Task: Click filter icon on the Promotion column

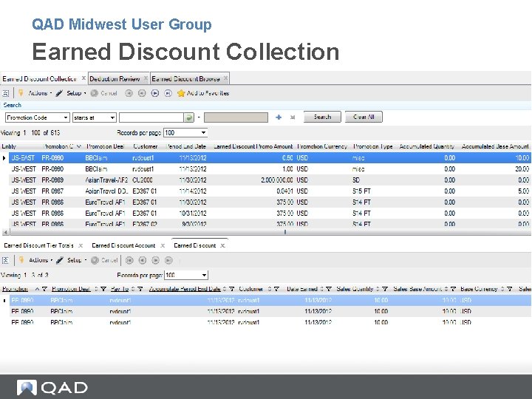Action: pyautogui.click(x=44, y=289)
